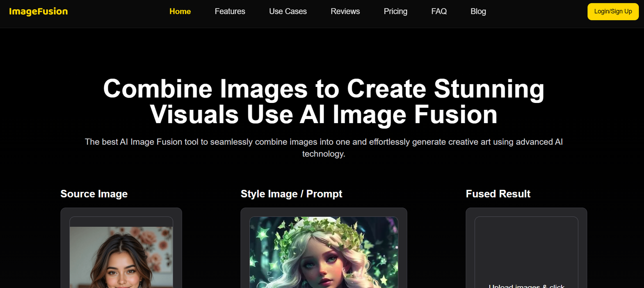Open the Features section link
644x288 pixels.
[x=230, y=11]
